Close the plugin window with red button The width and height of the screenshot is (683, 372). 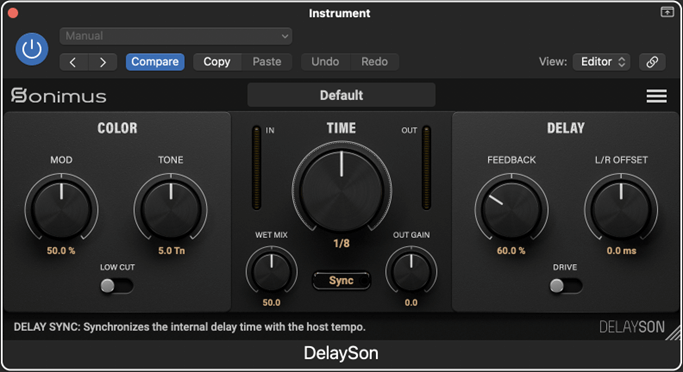13,13
